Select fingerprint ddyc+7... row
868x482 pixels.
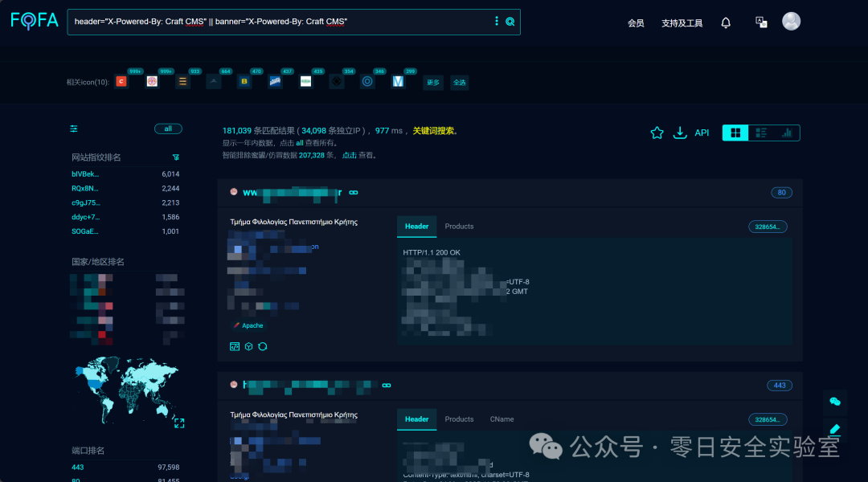point(125,218)
